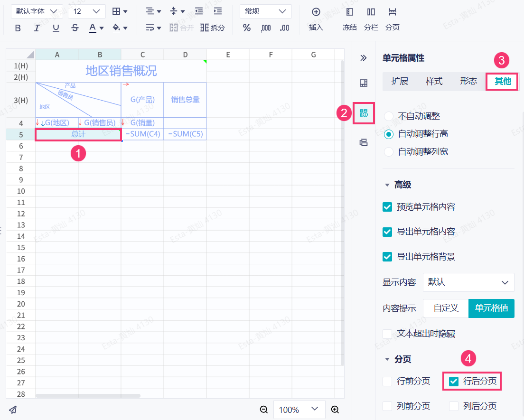
Task: Collapse the right properties panel
Action: [364, 58]
